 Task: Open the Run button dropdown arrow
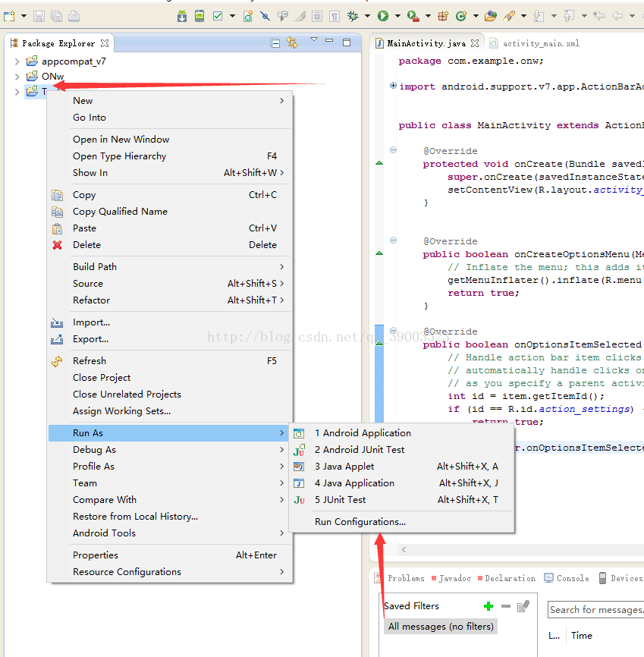397,17
